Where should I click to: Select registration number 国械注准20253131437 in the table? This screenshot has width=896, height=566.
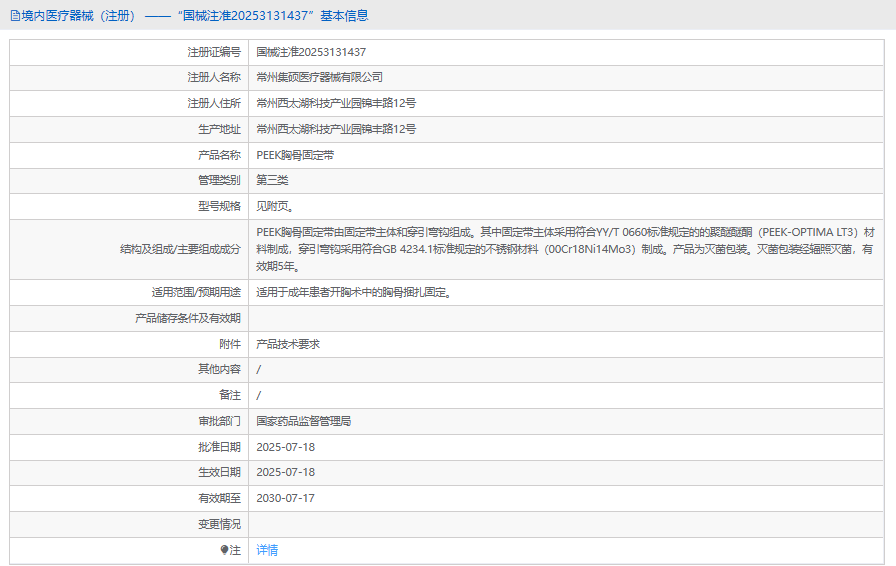click(x=311, y=52)
